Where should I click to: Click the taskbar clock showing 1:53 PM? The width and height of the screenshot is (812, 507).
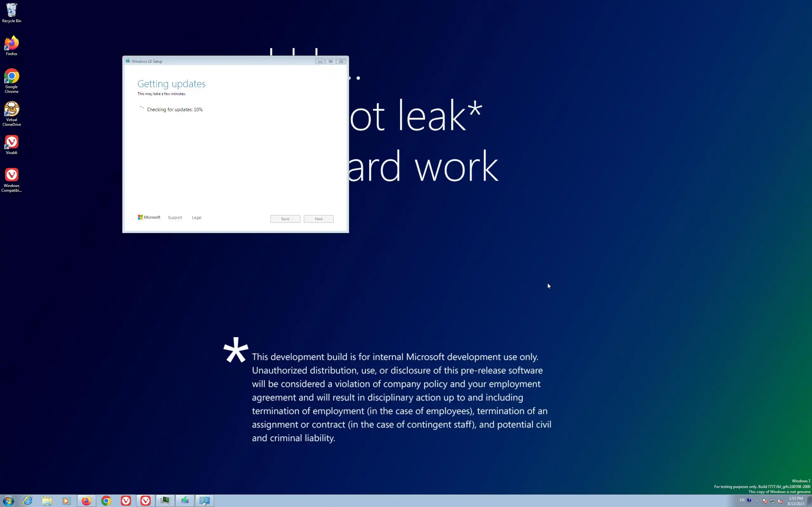pyautogui.click(x=796, y=501)
